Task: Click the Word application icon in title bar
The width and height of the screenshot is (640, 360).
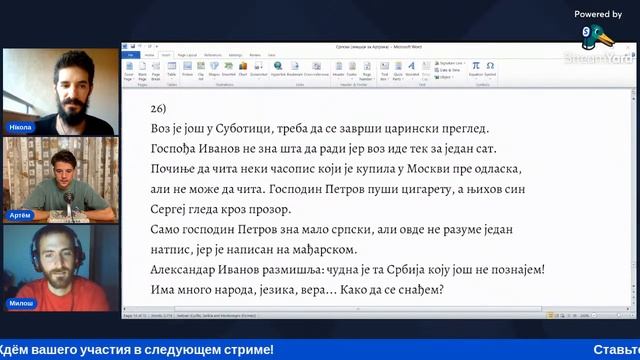Action: point(125,47)
